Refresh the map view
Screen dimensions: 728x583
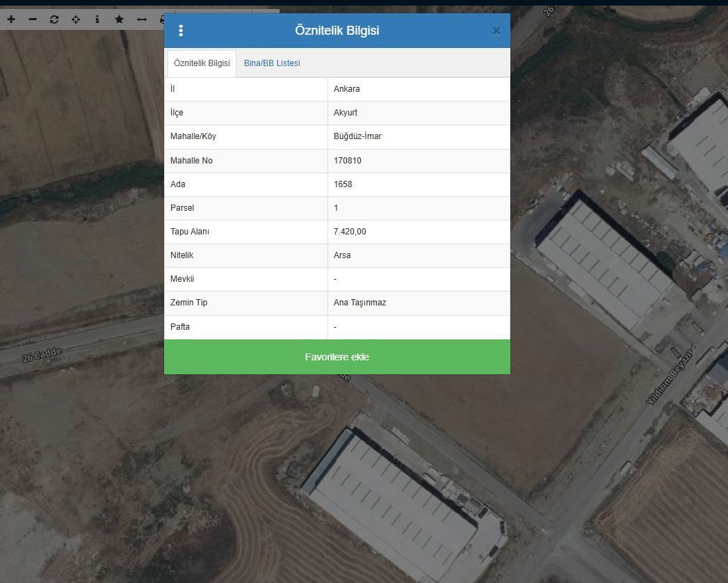coord(54,19)
